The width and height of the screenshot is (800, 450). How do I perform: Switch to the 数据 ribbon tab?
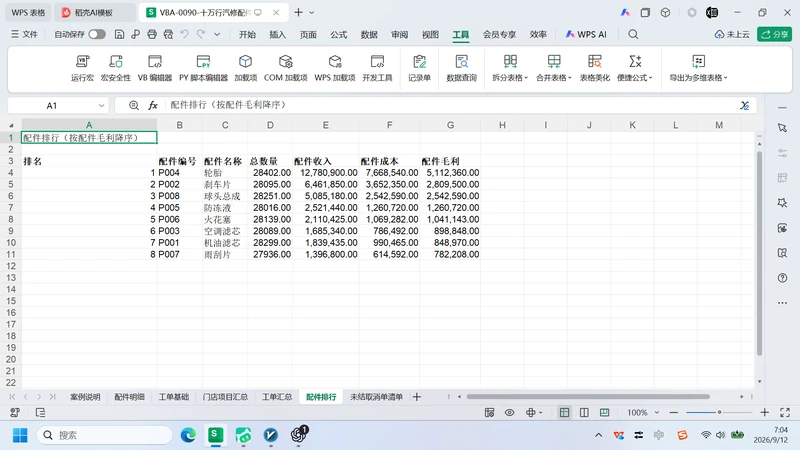pyautogui.click(x=369, y=34)
